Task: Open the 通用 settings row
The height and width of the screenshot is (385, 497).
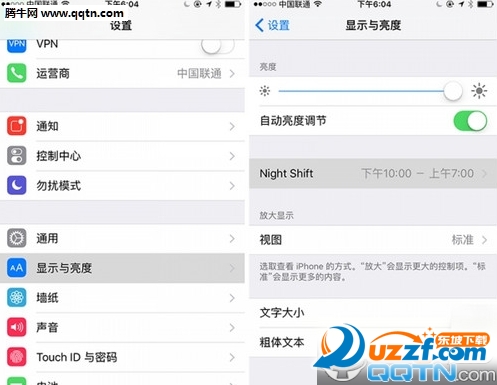Action: coord(122,239)
